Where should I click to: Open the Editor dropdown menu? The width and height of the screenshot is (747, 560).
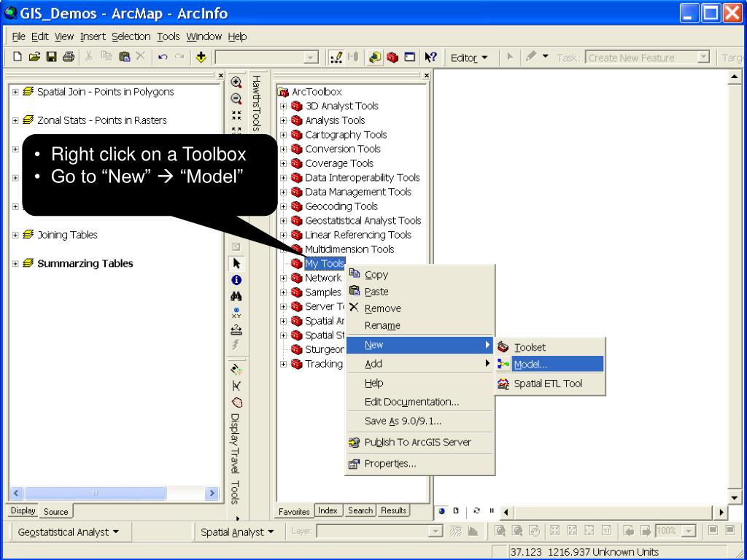tap(469, 58)
